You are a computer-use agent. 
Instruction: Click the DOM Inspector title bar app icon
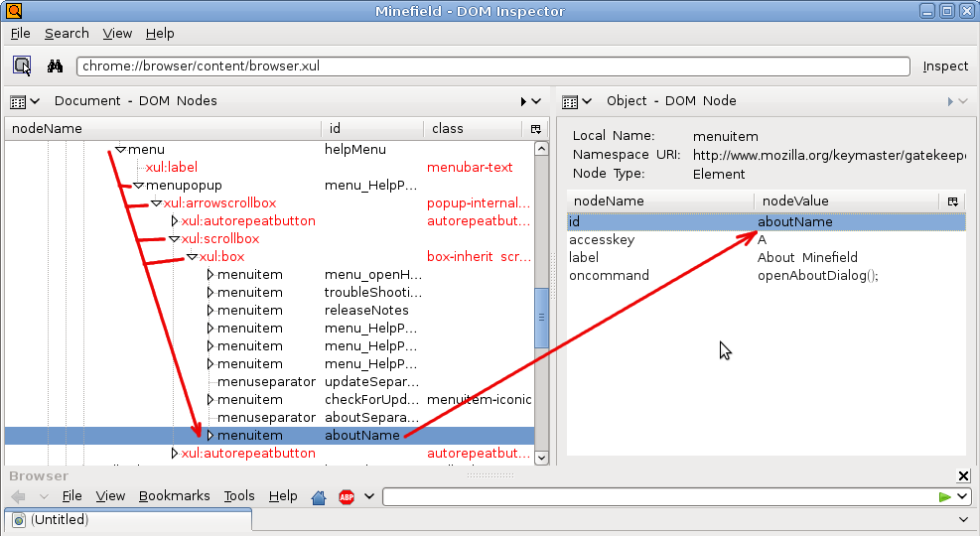point(14,11)
